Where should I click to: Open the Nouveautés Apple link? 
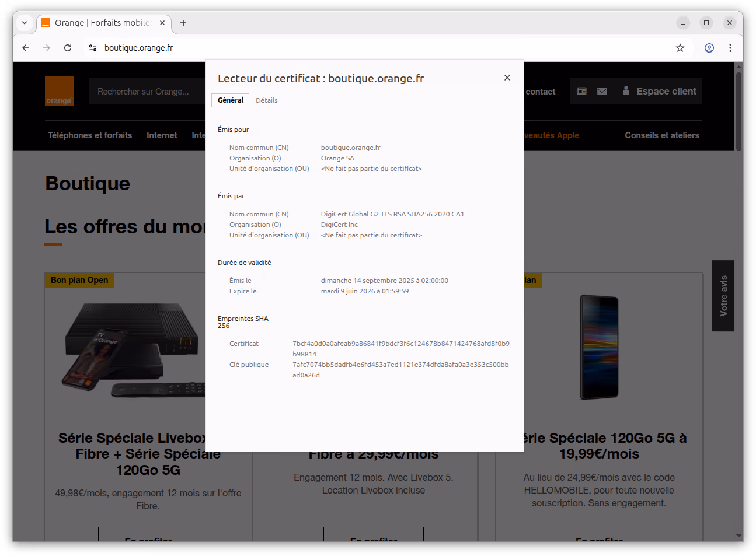(x=552, y=135)
